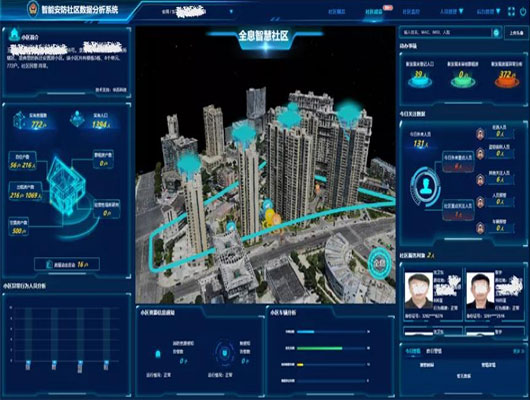530x400 pixels.
Task: Click the search icon beside the search field
Action: [x=496, y=33]
